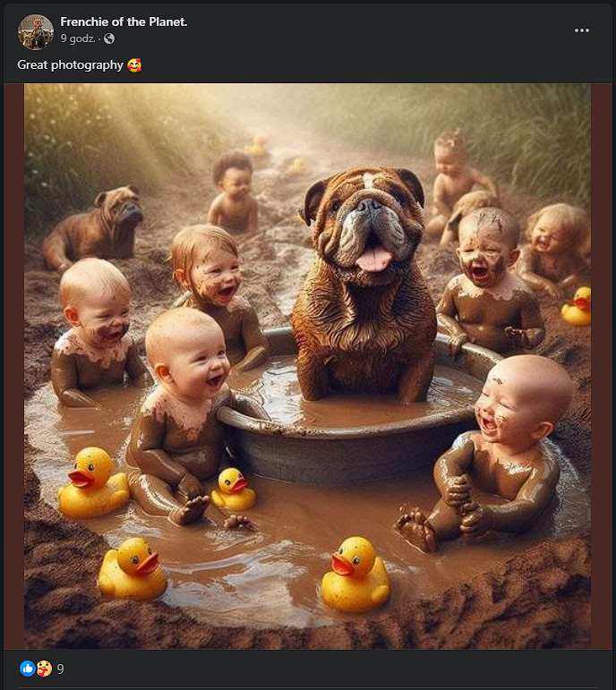Open the Frenchie of the Planet page name
Screen dimensions: 616x690
[124, 21]
